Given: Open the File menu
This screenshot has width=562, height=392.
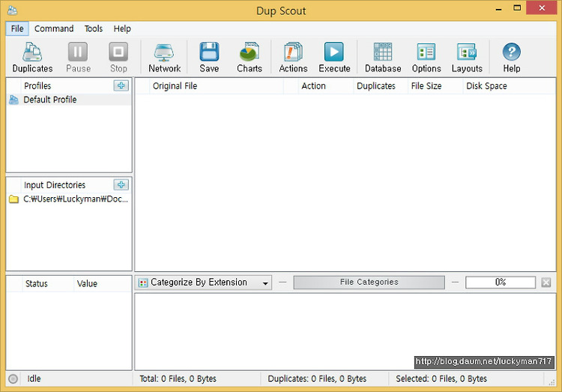Looking at the screenshot, I should point(17,28).
